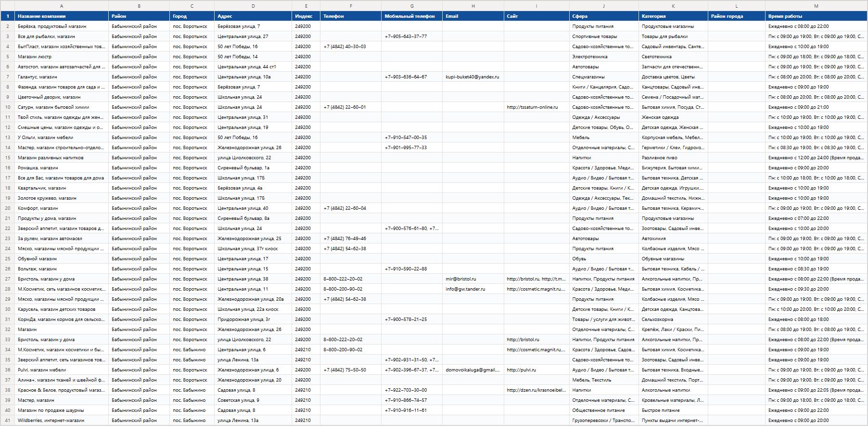Select the 'Обувной магазин' cell
Screen dimensions: 868x434
[62, 259]
